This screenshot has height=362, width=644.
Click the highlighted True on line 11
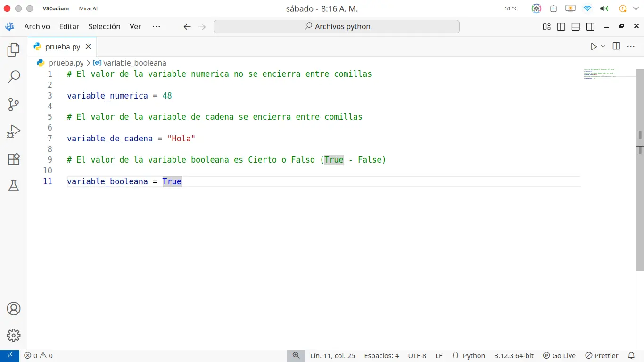172,181
